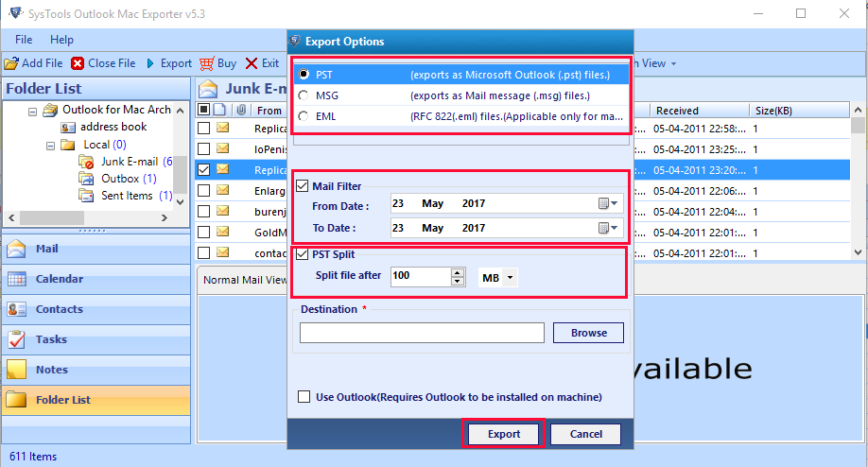Click the Mail navigation icon
The width and height of the screenshot is (868, 467).
point(17,249)
